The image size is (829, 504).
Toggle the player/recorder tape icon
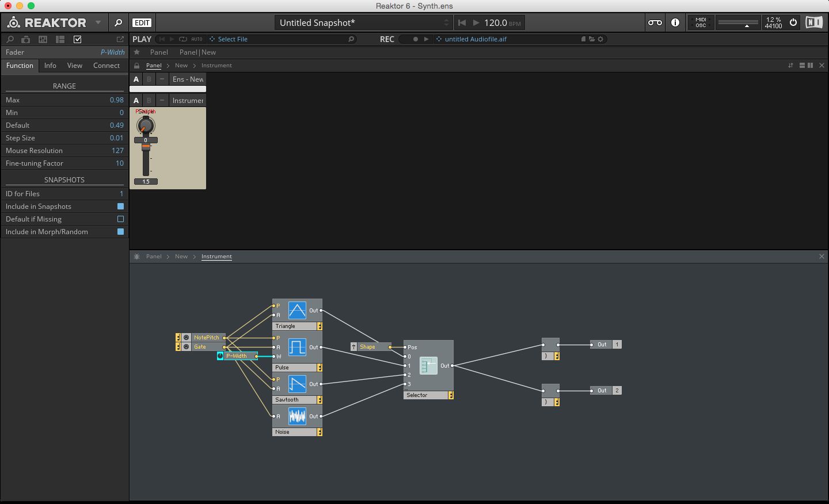tap(655, 22)
